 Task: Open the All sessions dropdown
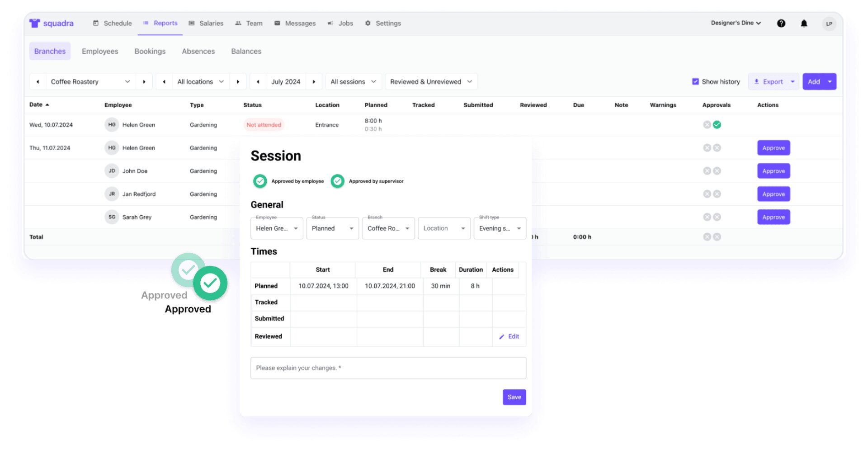point(354,82)
